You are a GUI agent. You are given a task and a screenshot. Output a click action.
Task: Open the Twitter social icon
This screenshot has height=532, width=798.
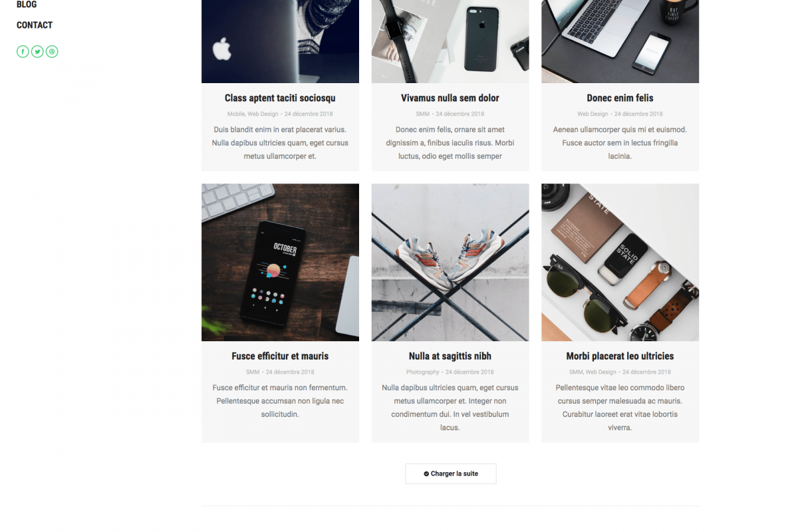(x=37, y=51)
